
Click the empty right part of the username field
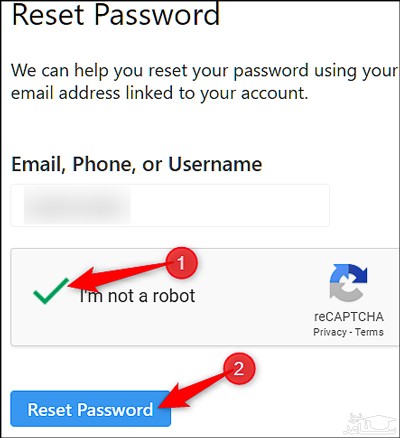click(x=230, y=205)
